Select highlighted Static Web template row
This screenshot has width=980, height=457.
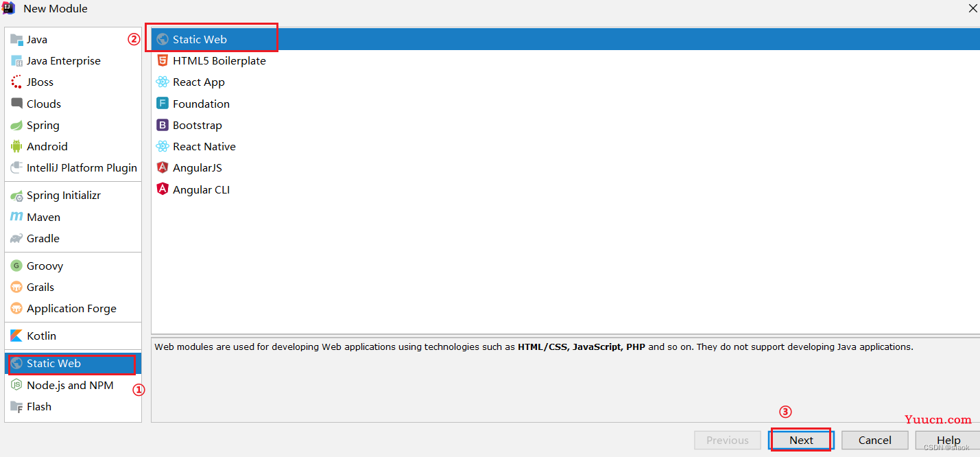pos(565,39)
